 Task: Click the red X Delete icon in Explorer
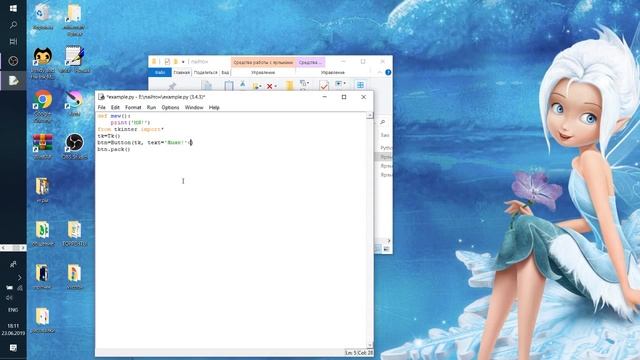[x=269, y=86]
